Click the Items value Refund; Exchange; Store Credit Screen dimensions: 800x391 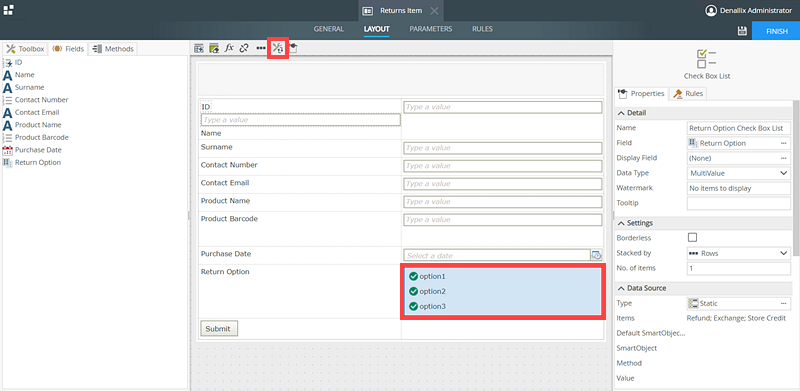point(736,318)
